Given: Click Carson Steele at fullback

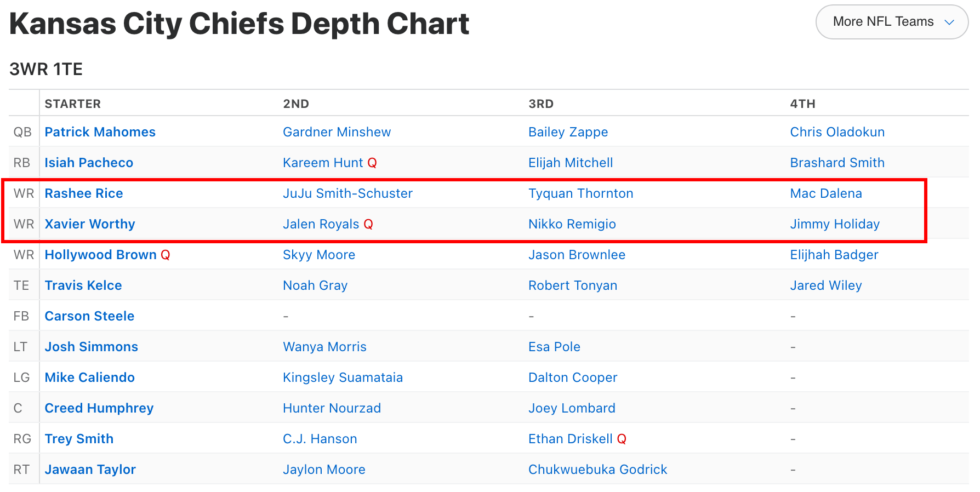Looking at the screenshot, I should pyautogui.click(x=89, y=316).
